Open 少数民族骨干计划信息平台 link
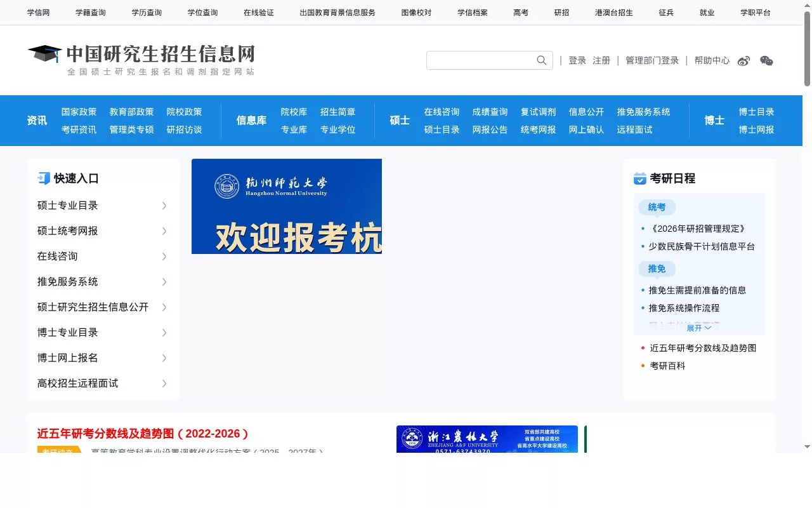This screenshot has height=508, width=812. (x=702, y=246)
